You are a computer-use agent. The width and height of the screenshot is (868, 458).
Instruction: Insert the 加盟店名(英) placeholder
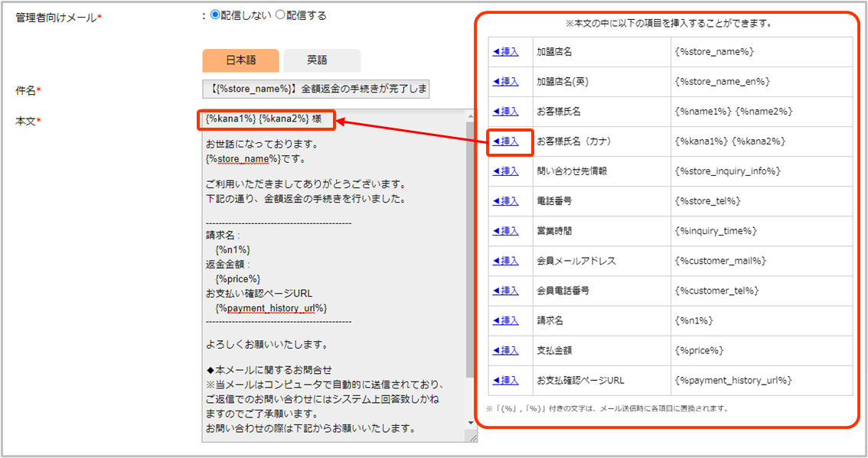coord(505,82)
